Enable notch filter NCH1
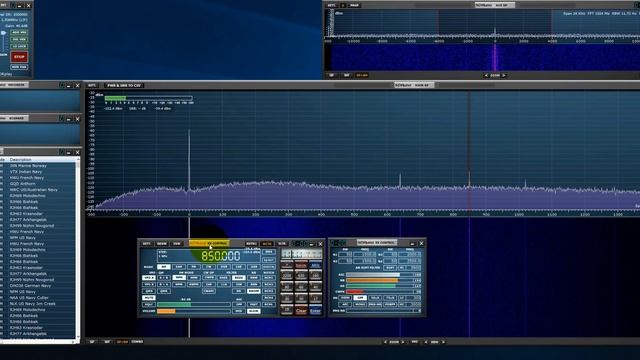This screenshot has width=640, height=360. [269, 278]
